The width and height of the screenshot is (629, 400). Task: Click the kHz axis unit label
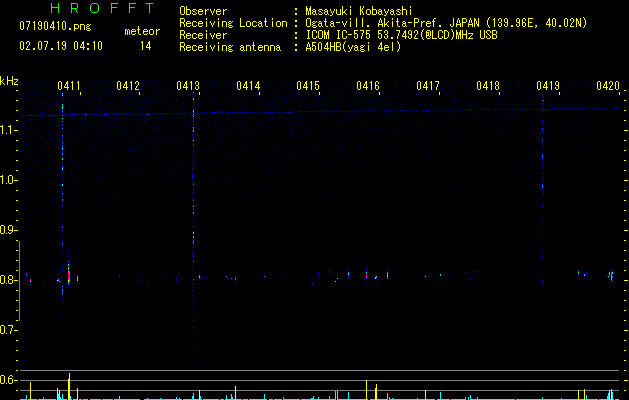9,80
